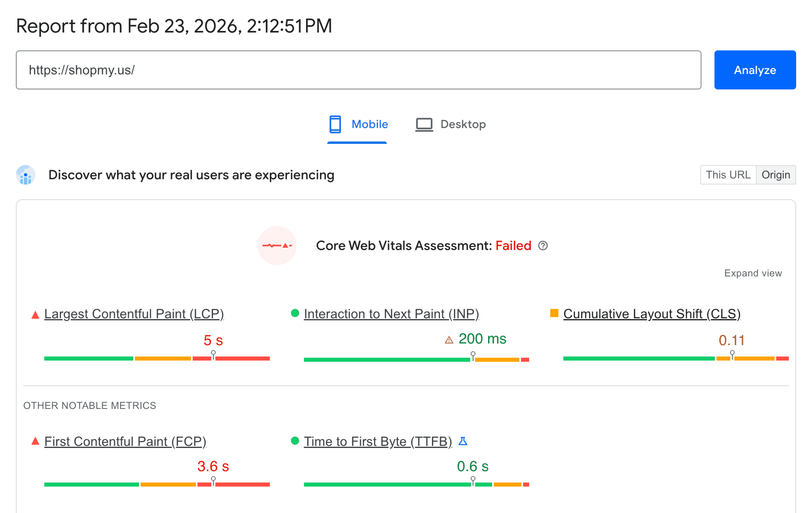Click the red LCP triangle indicator
The image size is (812, 513).
[35, 315]
